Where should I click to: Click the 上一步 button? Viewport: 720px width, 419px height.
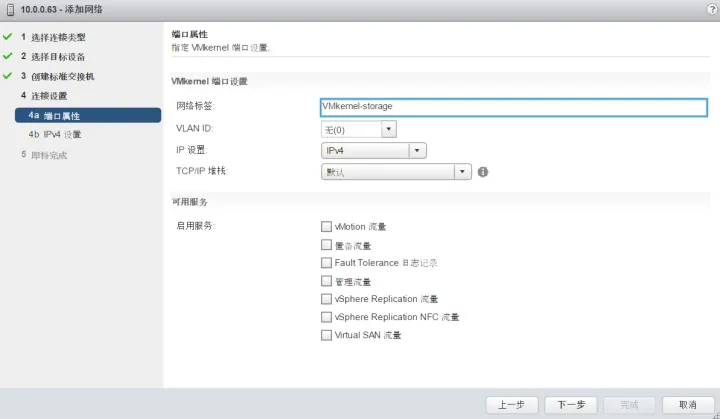coord(512,405)
